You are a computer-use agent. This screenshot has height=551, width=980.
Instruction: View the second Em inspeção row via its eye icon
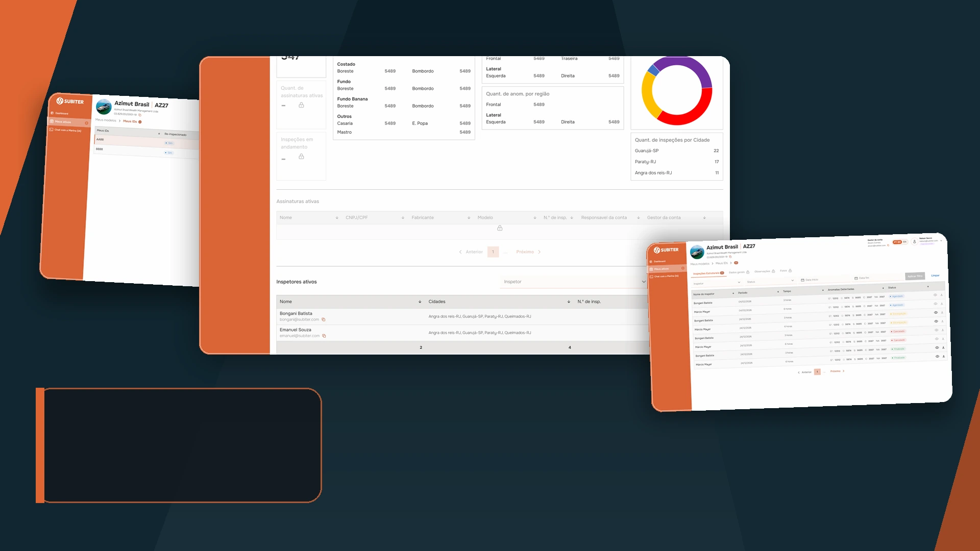(x=936, y=321)
